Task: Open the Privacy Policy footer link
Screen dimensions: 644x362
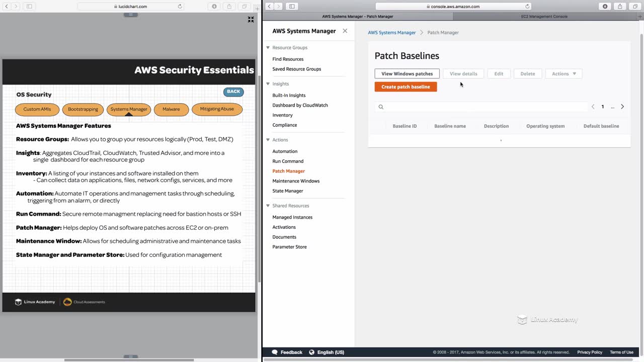Action: click(590, 352)
